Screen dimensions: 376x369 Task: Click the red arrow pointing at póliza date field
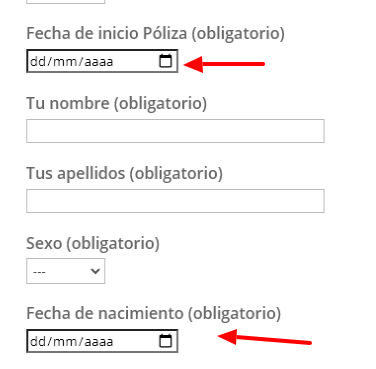point(224,64)
